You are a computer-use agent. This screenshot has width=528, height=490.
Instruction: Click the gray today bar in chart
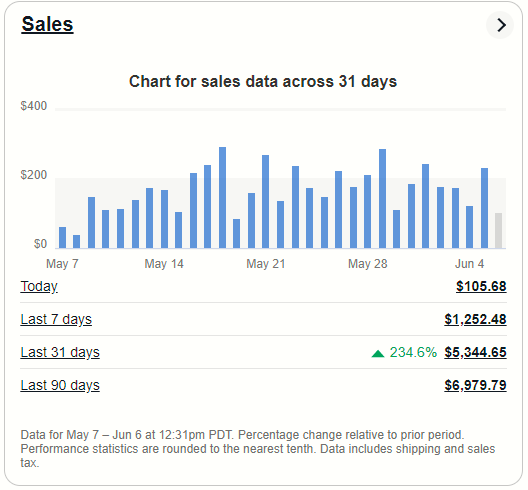pyautogui.click(x=499, y=231)
